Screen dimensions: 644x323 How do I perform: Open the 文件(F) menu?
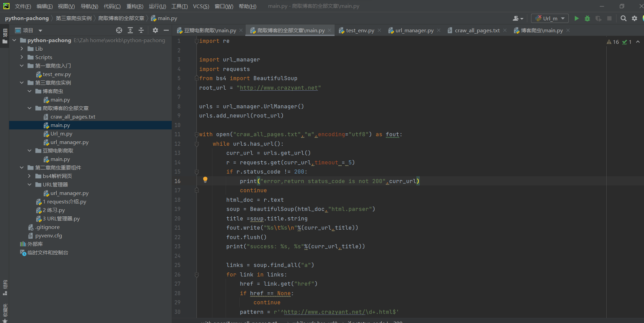[x=23, y=6]
